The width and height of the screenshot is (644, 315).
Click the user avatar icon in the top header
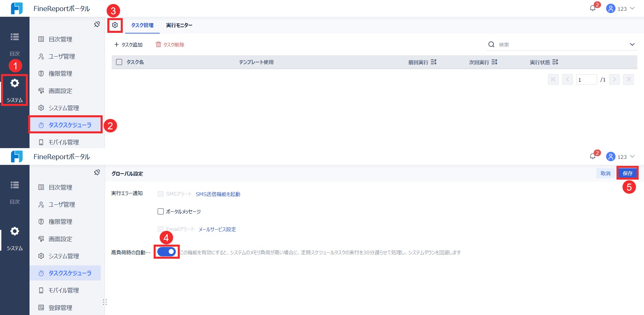coord(610,8)
